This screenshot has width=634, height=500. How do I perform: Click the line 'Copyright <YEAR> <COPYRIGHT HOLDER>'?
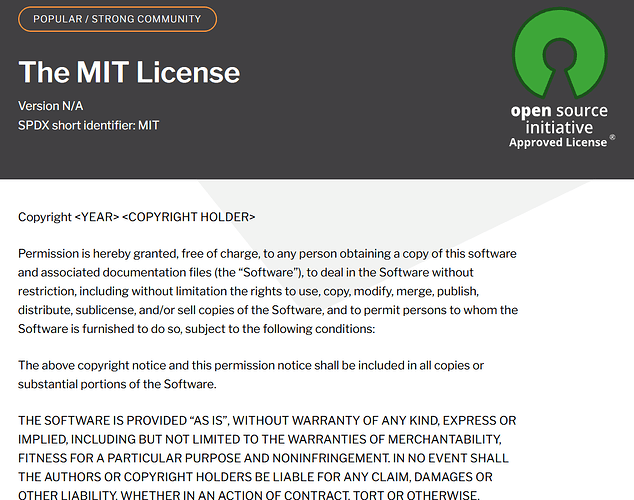pos(137,217)
